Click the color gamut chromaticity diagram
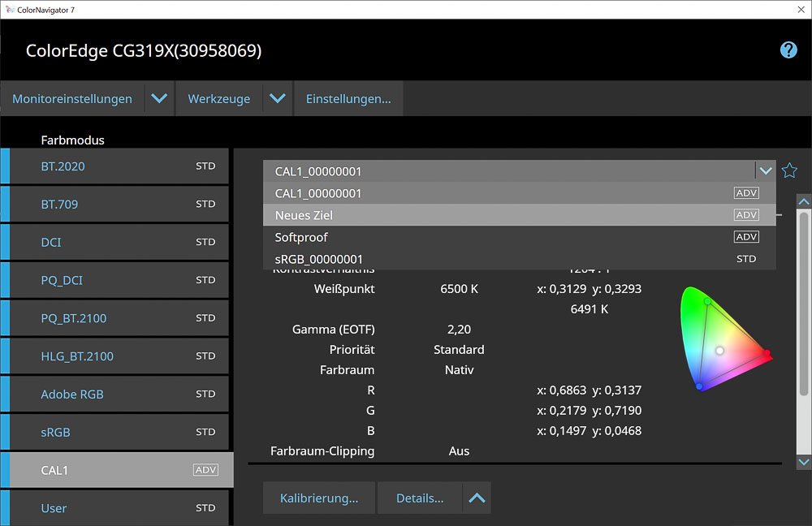This screenshot has height=526, width=812. [x=726, y=338]
